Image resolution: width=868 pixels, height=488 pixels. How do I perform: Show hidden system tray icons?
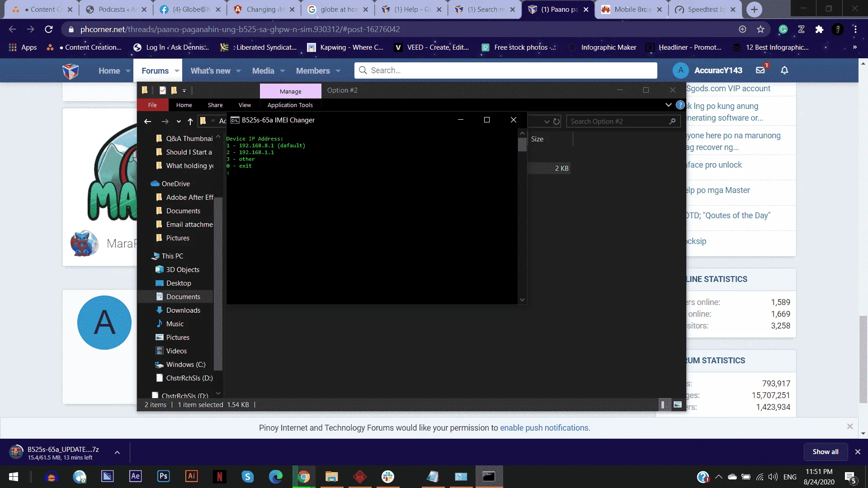tap(719, 477)
